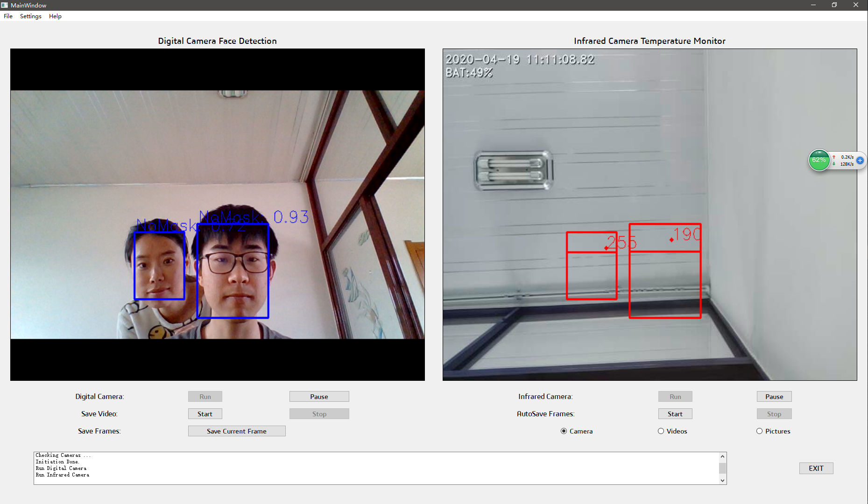Click the digital camera face detection view
Screen dimensions: 868x504
[218, 215]
